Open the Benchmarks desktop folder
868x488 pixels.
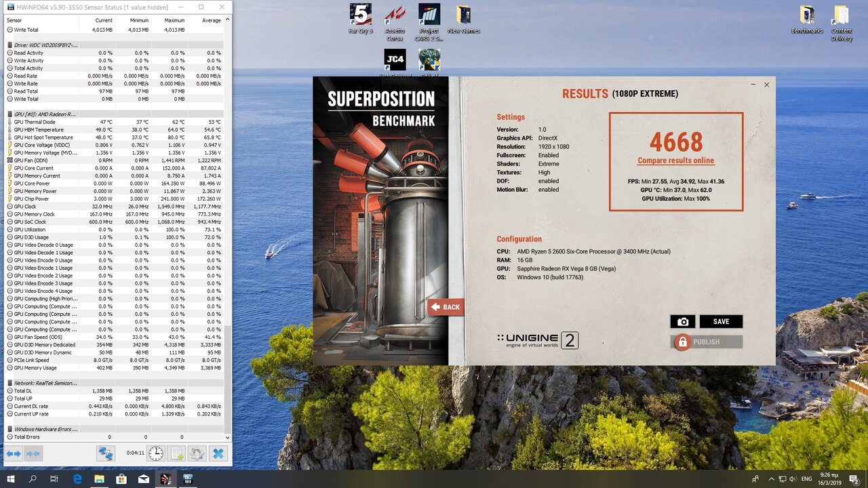click(x=807, y=19)
